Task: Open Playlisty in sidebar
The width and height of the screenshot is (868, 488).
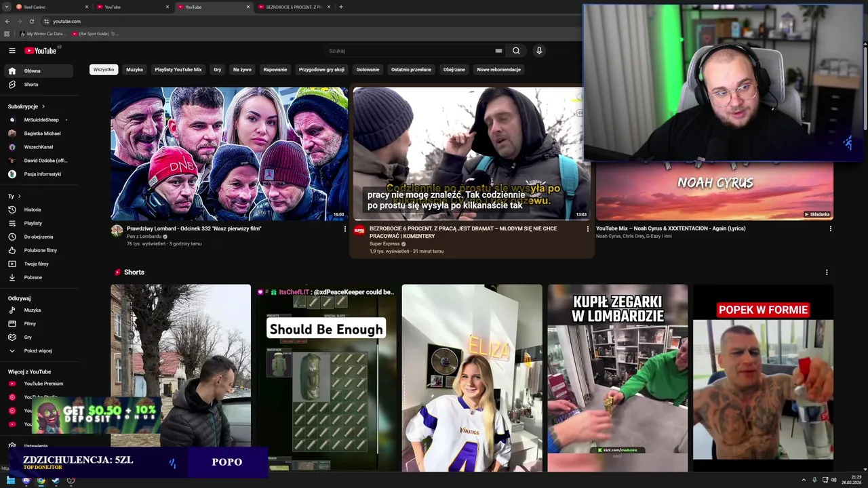Action: [40, 223]
